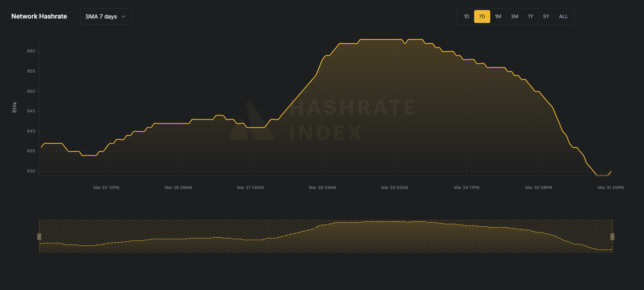The height and width of the screenshot is (290, 644).
Task: Click the Mar 29 02AM axis label
Action: [394, 188]
